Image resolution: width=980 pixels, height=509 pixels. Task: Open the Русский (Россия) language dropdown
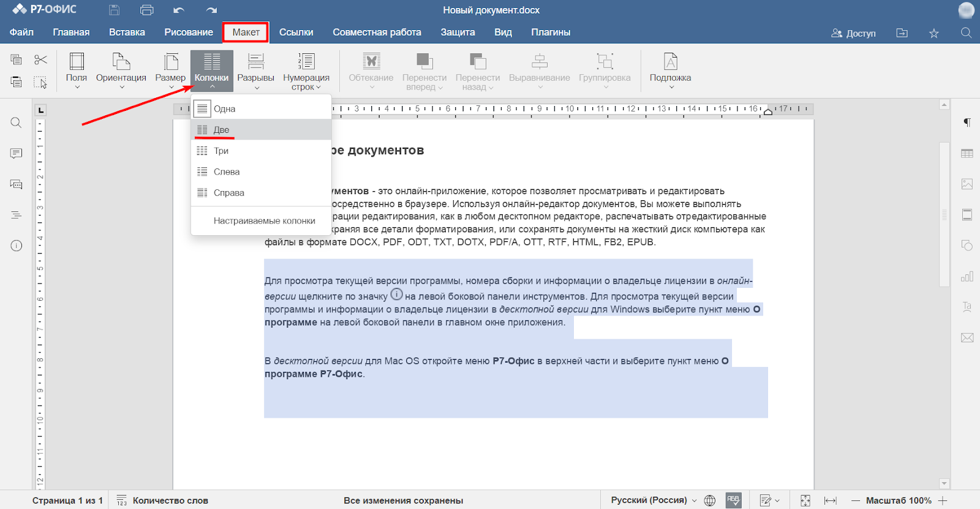point(654,500)
